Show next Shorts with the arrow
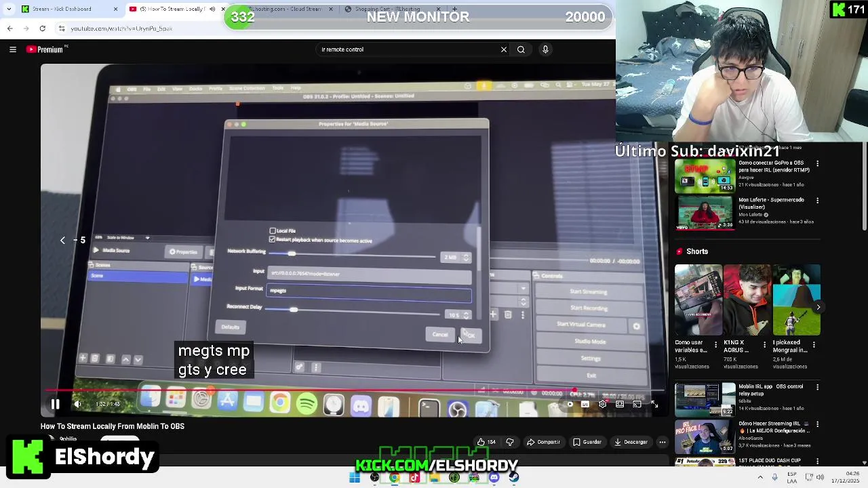Screen dimensions: 868x488 pos(818,307)
